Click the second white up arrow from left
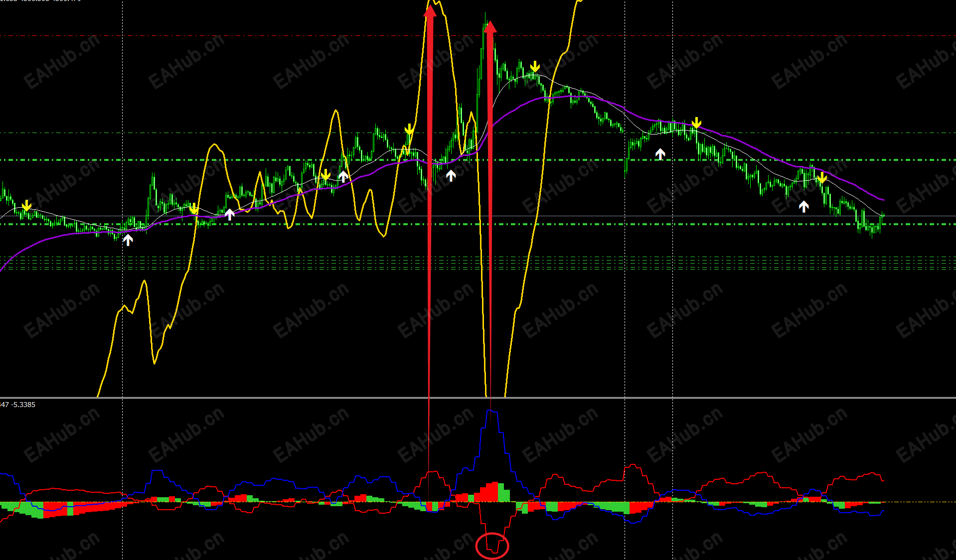This screenshot has height=560, width=956. (229, 214)
